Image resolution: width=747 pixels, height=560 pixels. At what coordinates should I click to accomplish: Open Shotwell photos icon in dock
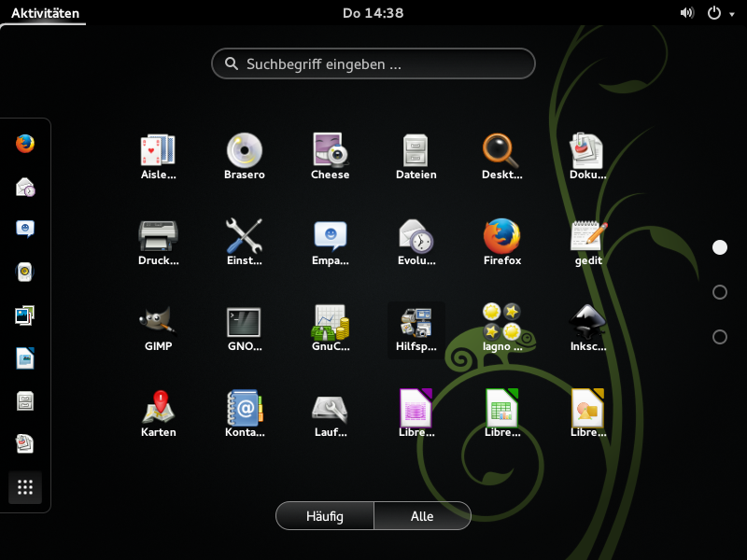pos(25,315)
